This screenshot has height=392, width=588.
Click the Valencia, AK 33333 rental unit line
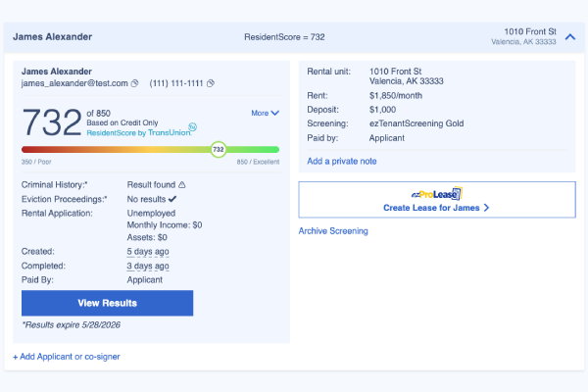(x=407, y=81)
